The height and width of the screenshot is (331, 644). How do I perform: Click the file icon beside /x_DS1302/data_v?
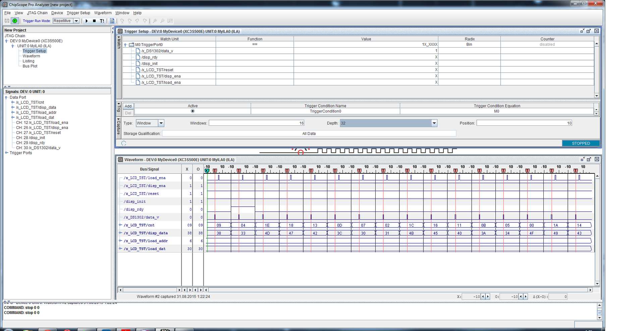pyautogui.click(x=138, y=51)
